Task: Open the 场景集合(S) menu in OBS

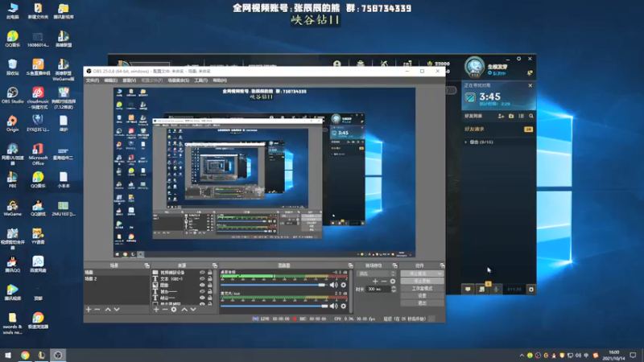Action: tap(178, 80)
